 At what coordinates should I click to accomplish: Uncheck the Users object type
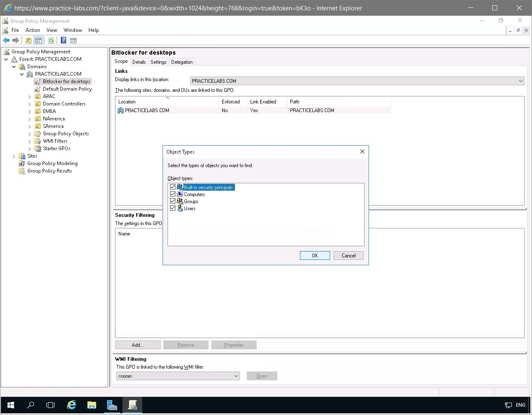tap(173, 208)
